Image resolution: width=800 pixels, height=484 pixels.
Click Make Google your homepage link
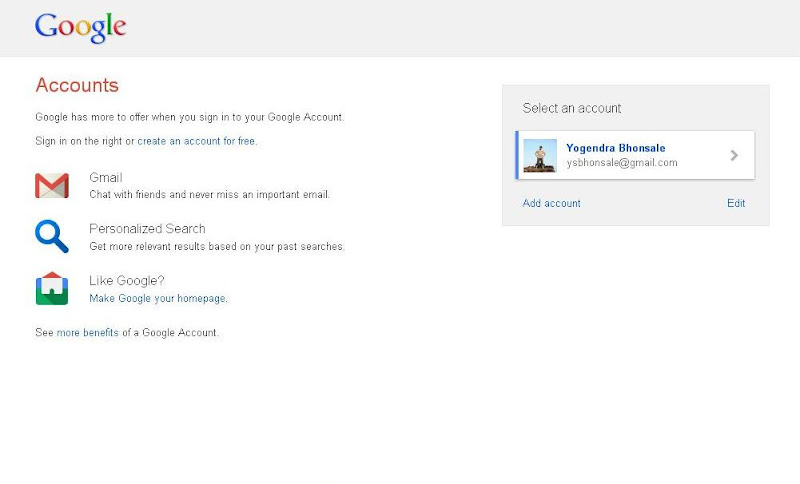[158, 299]
